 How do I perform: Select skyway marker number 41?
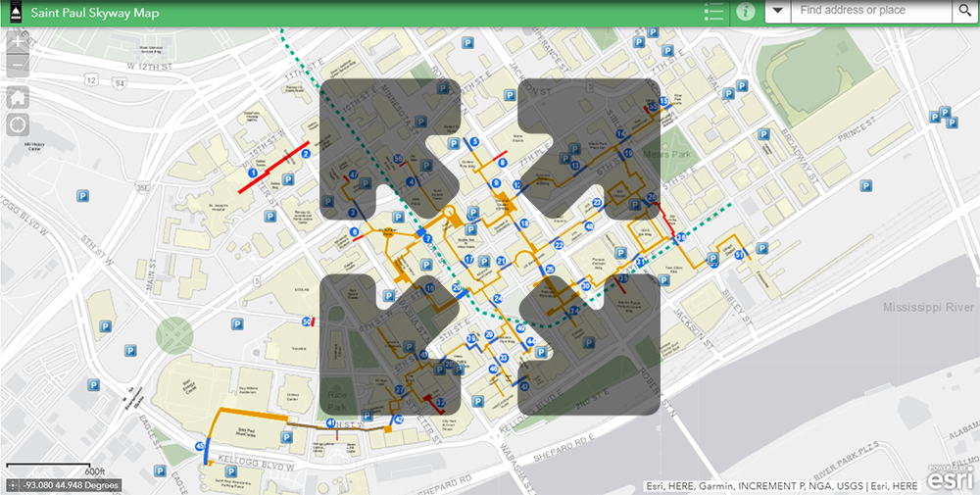coord(330,423)
